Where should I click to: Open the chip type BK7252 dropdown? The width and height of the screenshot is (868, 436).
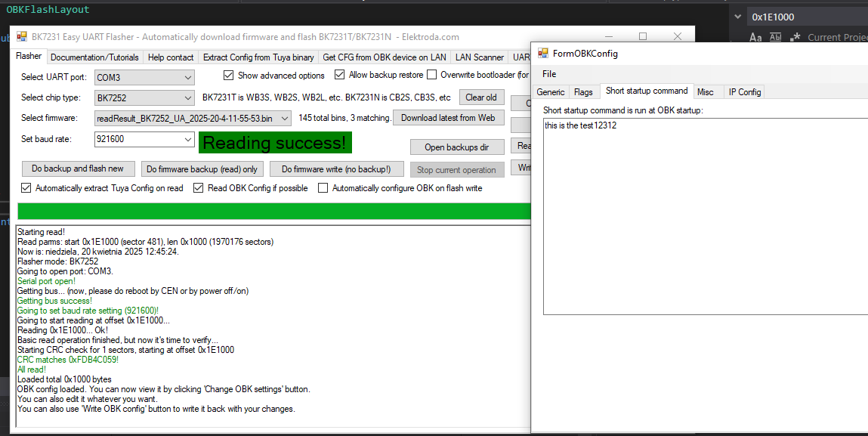(144, 98)
